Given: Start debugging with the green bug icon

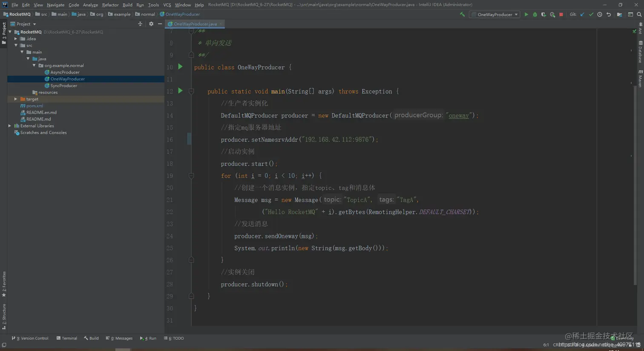Looking at the screenshot, I should click(x=535, y=14).
